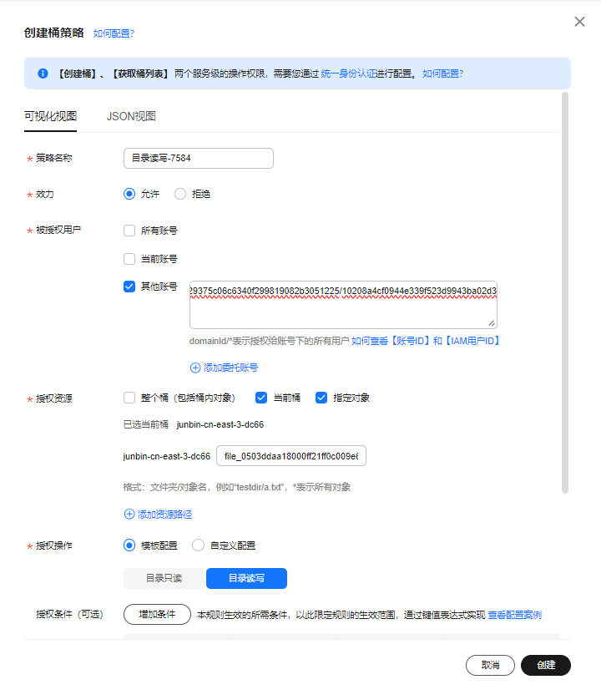The width and height of the screenshot is (601, 700).
Task: Uncheck the 其他账号 checkbox
Action: pyautogui.click(x=129, y=287)
